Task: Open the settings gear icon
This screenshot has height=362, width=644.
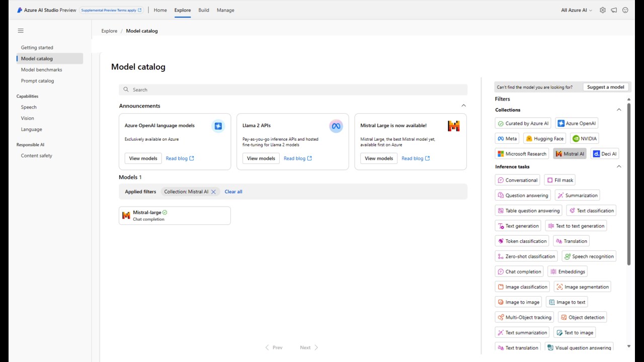Action: point(603,10)
